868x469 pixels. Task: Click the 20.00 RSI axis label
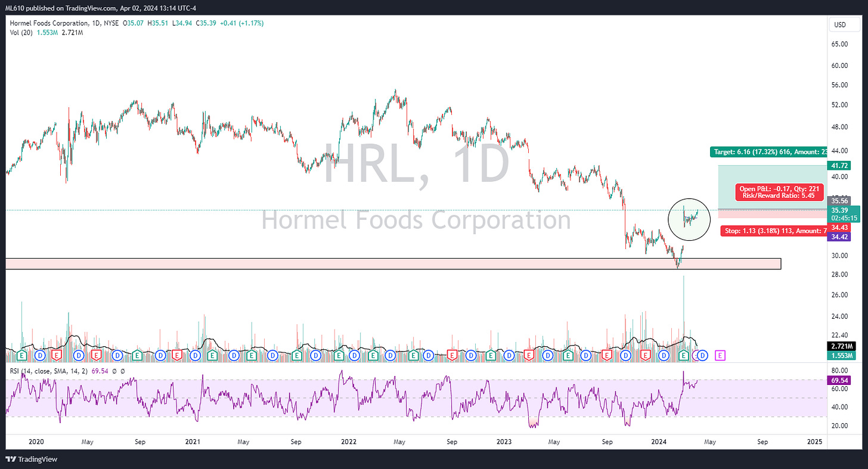click(x=840, y=426)
